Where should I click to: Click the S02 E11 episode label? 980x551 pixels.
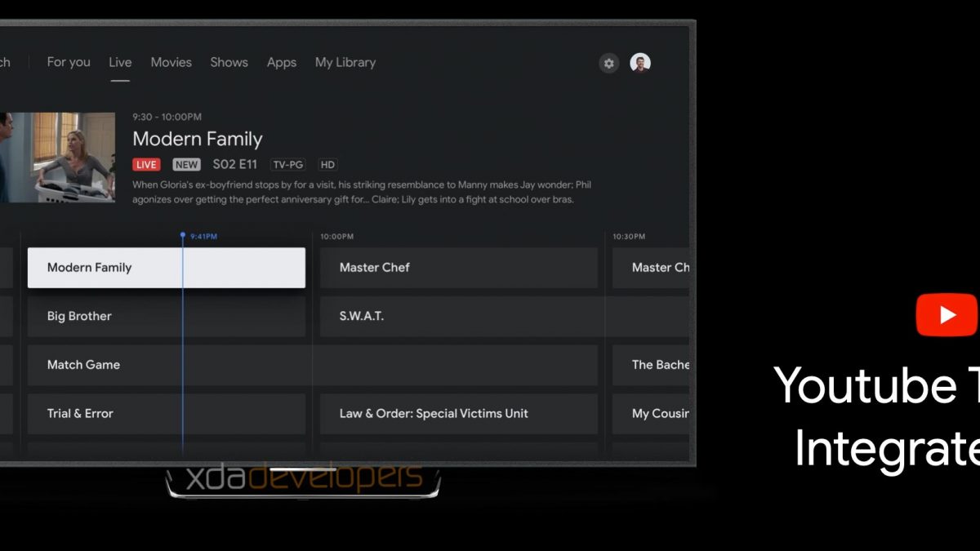[235, 165]
